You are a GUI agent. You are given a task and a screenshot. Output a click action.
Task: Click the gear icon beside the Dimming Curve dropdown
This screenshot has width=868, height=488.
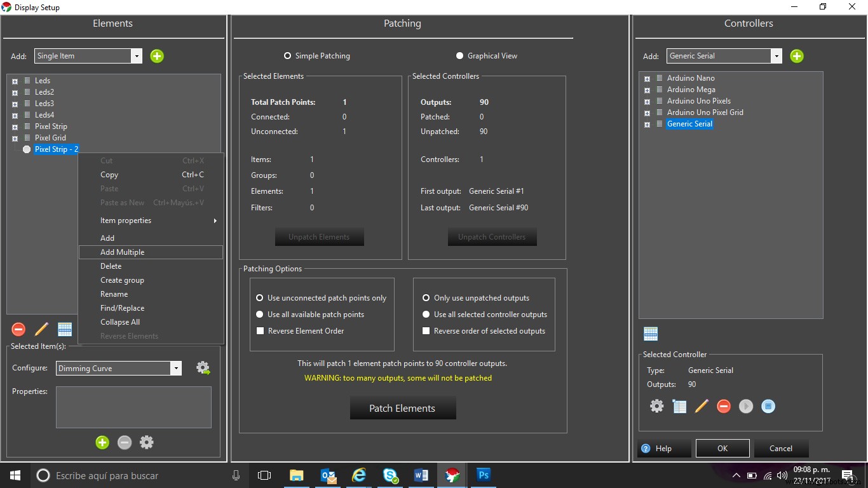point(203,367)
